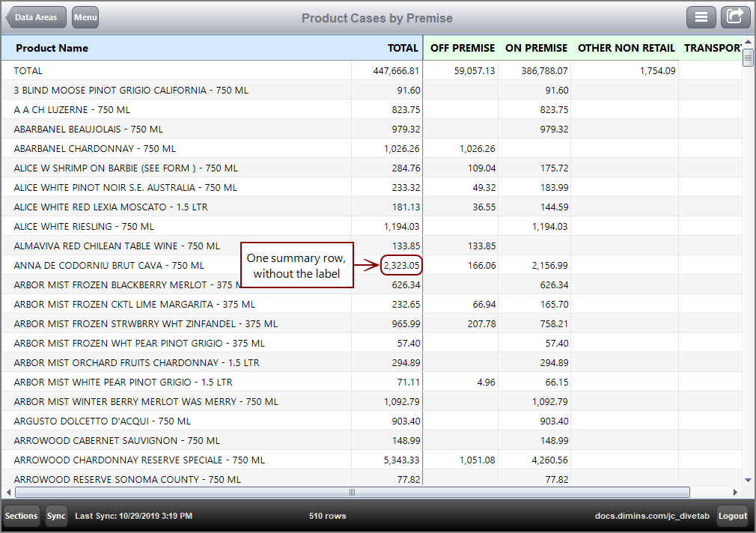Toggle sorting on the TOTAL column
Image resolution: width=756 pixels, height=533 pixels.
tap(403, 48)
